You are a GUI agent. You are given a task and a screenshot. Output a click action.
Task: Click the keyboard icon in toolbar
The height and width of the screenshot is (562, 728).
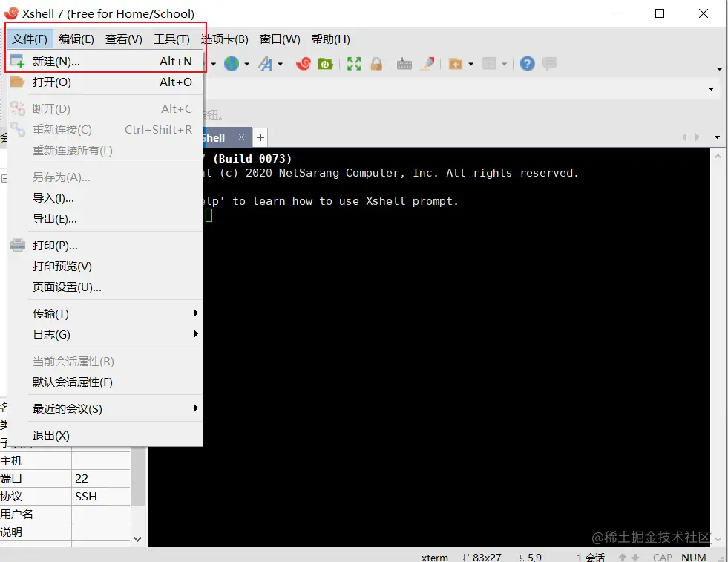[404, 64]
